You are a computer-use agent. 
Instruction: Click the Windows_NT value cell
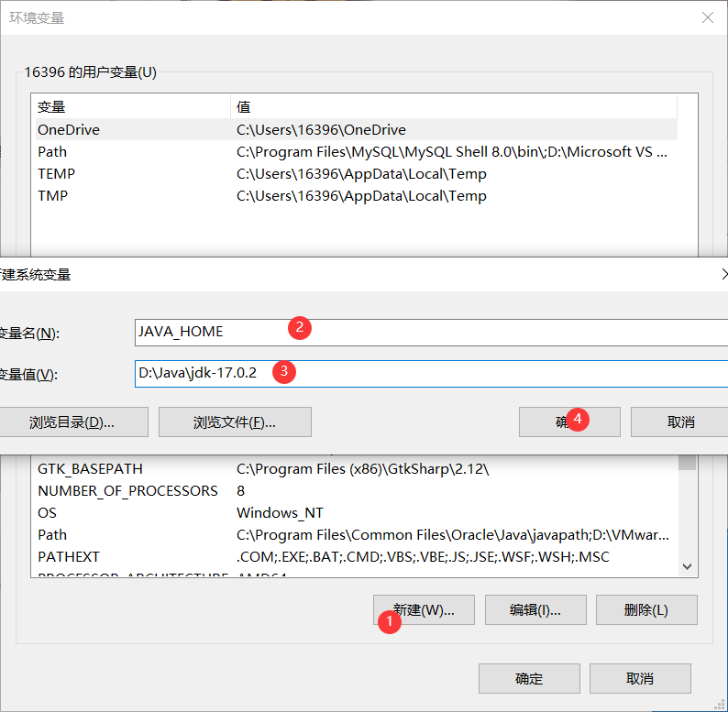click(280, 512)
